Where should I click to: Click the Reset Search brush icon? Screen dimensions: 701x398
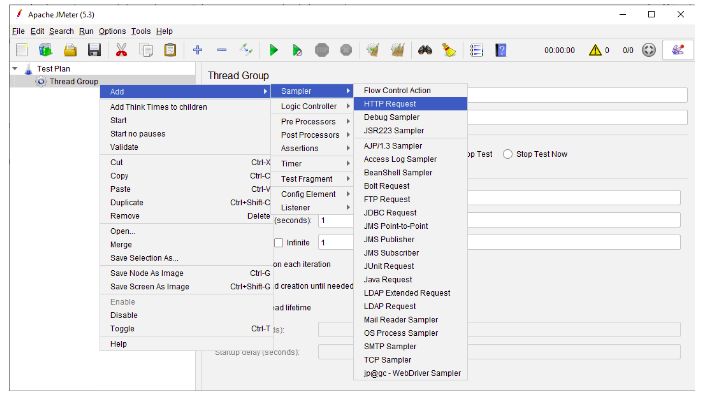449,50
